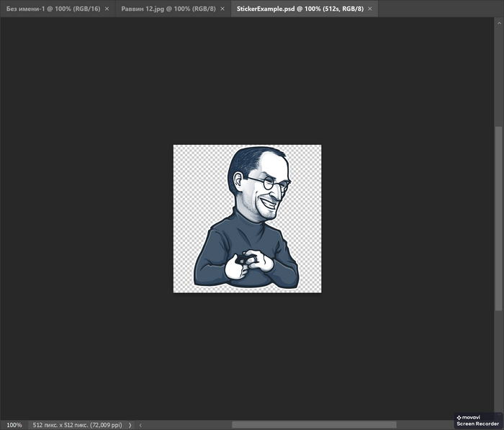
Task: Click the Movavi Screen Recorder label
Action: [x=477, y=424]
